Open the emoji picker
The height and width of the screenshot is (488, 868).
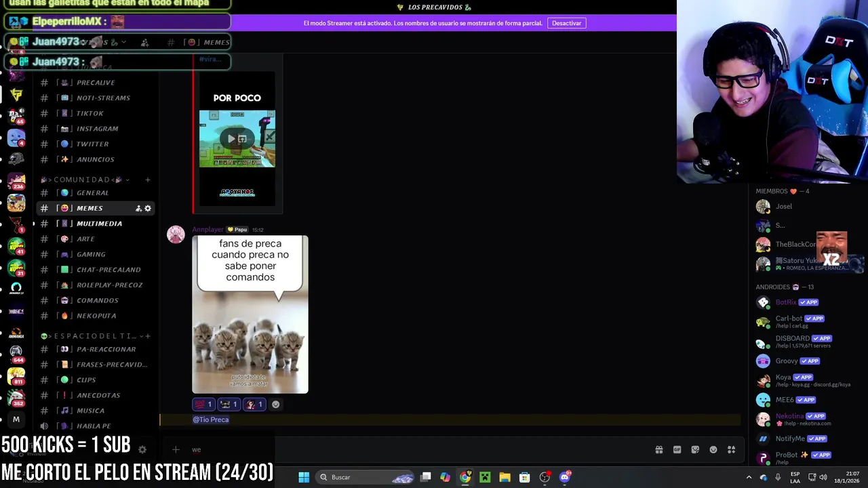click(713, 450)
